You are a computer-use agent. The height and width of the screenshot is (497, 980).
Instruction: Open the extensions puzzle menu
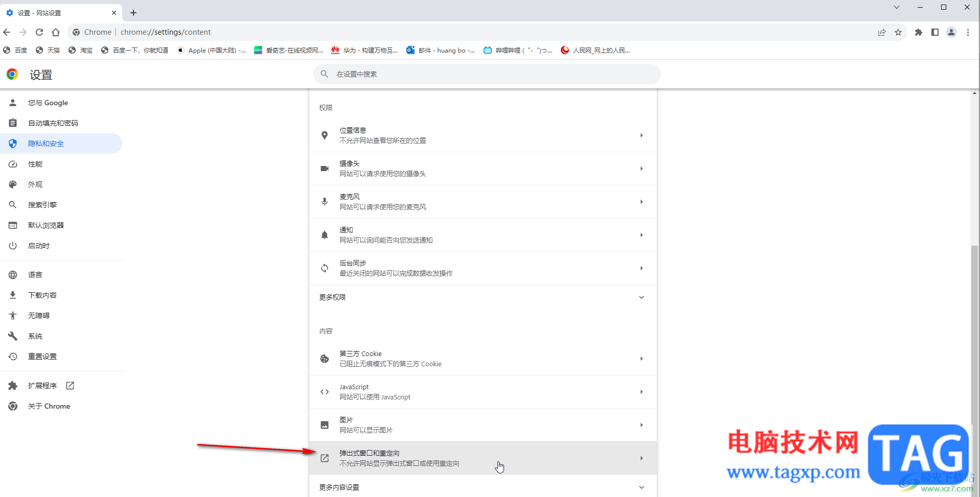(919, 32)
